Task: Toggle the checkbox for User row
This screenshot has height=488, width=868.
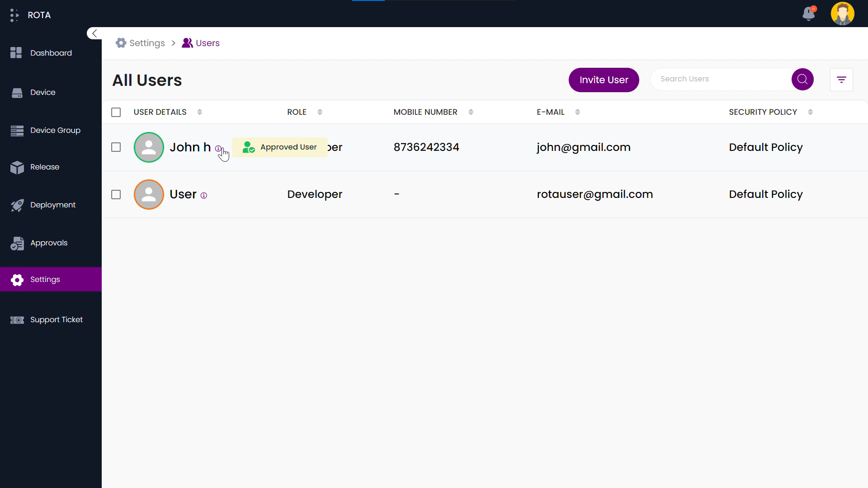Action: point(116,194)
